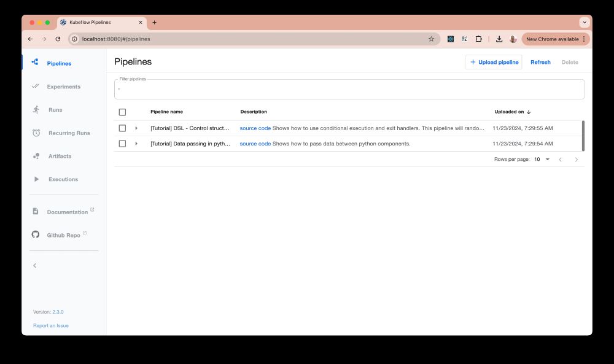Open source code link for Data passing pipeline
The height and width of the screenshot is (364, 614).
click(x=255, y=144)
